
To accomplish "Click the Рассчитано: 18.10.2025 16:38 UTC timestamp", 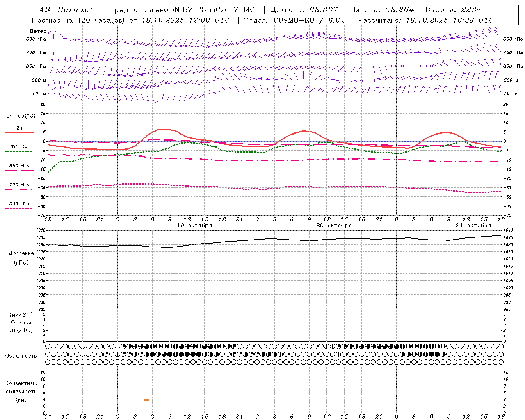I will point(426,20).
